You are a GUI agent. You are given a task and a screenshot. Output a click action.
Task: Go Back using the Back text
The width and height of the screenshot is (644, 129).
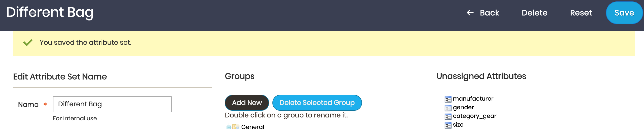(489, 13)
